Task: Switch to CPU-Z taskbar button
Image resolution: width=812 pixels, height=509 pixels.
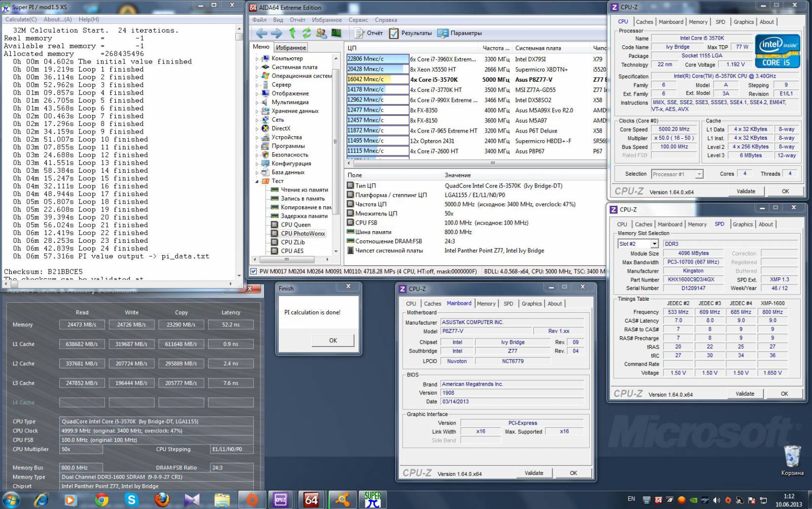Action: coord(281,500)
